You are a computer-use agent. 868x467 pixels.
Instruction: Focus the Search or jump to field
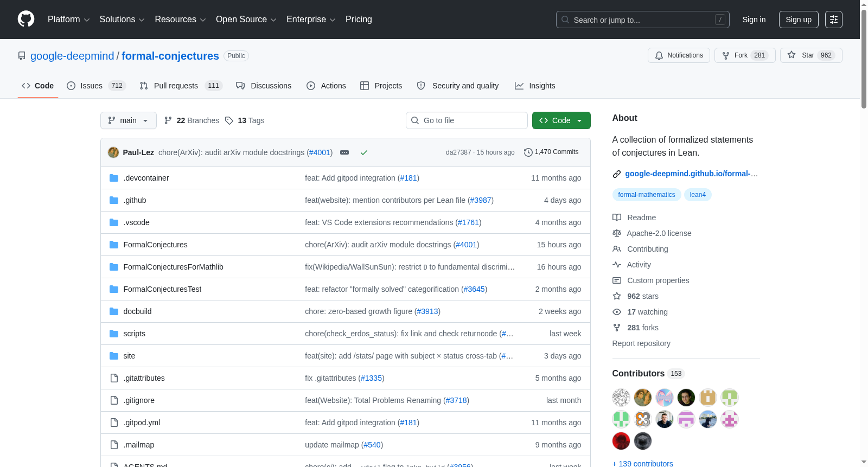(x=643, y=20)
